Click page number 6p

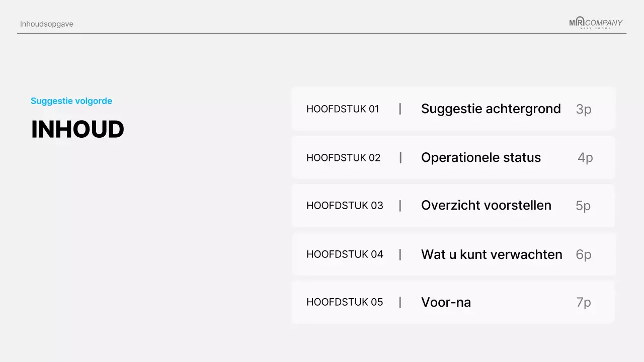[584, 254]
